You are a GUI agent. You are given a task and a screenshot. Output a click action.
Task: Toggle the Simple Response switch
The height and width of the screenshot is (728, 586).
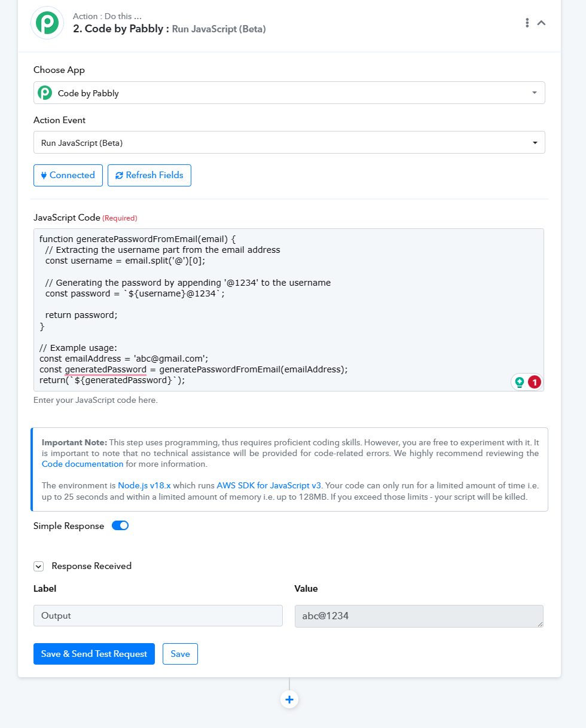pos(120,526)
